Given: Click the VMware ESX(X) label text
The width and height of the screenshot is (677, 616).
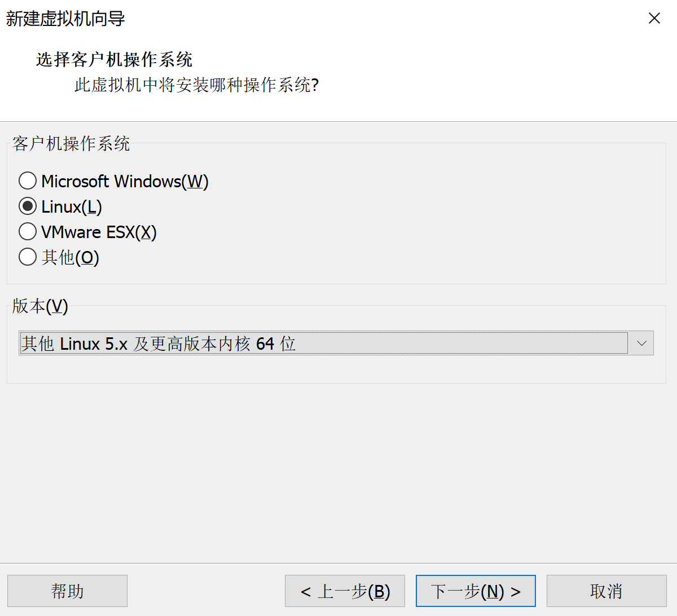Looking at the screenshot, I should click(x=99, y=232).
